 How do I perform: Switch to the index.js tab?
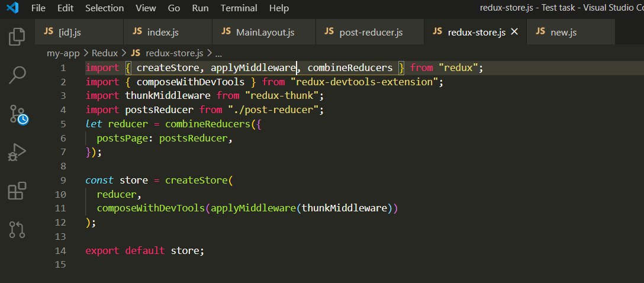click(x=168, y=31)
